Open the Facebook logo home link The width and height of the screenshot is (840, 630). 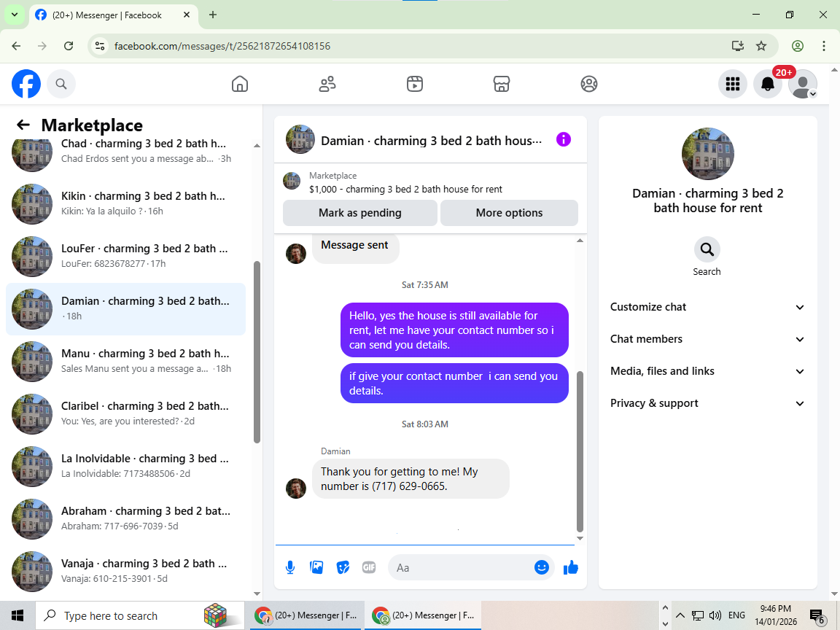pos(26,84)
